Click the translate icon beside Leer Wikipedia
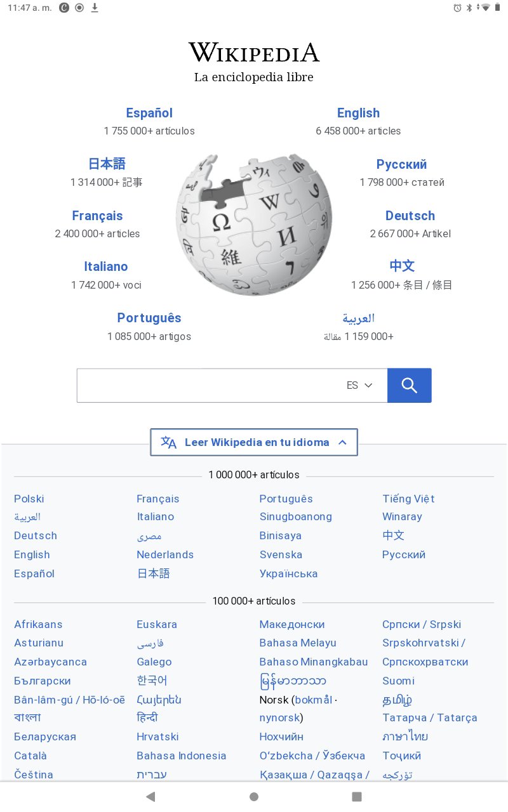This screenshot has height=812, width=508. (x=169, y=442)
